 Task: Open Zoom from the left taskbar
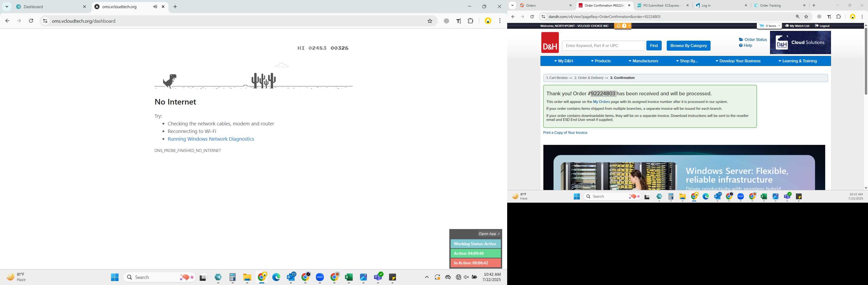tap(320, 277)
